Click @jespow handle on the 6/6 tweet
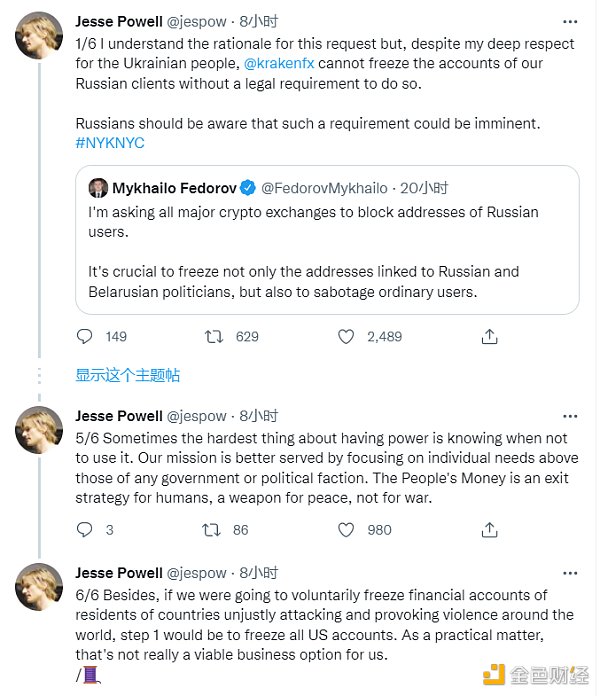Screen dimensions: 600x696 coord(197,573)
